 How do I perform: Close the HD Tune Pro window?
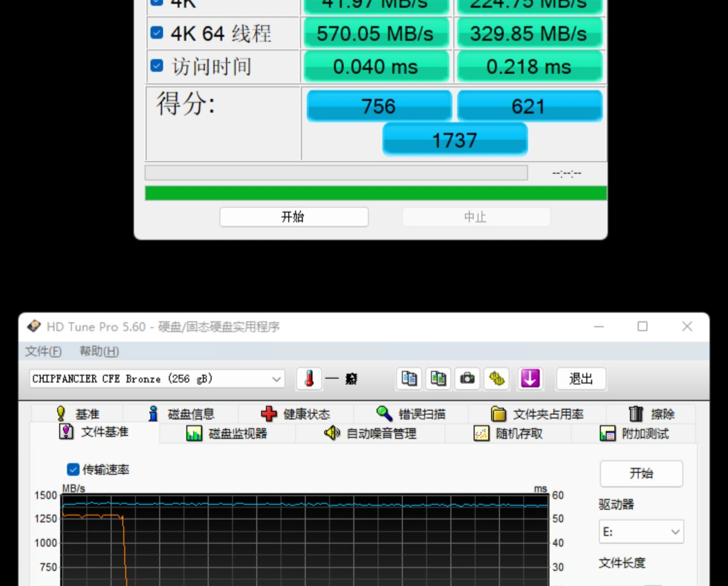687,326
